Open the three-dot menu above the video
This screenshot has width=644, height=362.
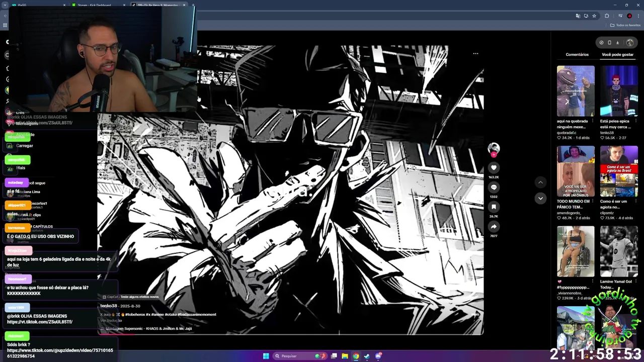click(x=475, y=53)
